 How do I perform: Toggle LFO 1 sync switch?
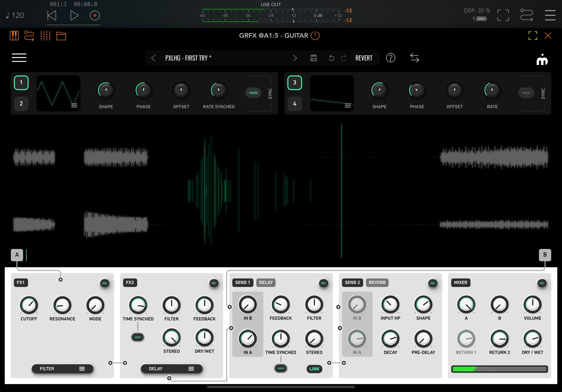pyautogui.click(x=253, y=93)
